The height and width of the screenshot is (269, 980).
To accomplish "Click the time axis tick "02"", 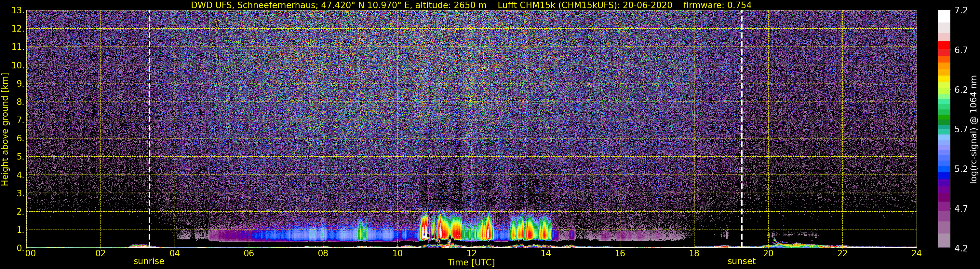I will tap(101, 254).
